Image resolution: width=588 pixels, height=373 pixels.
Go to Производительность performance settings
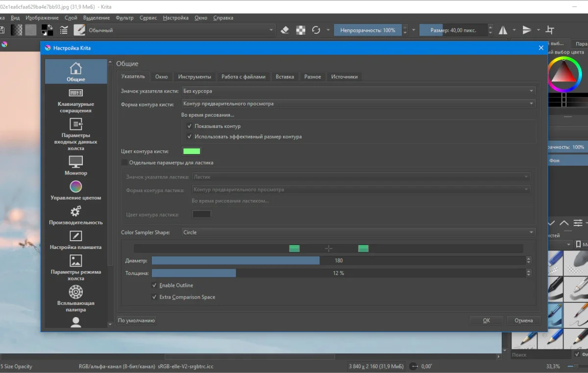pos(75,215)
